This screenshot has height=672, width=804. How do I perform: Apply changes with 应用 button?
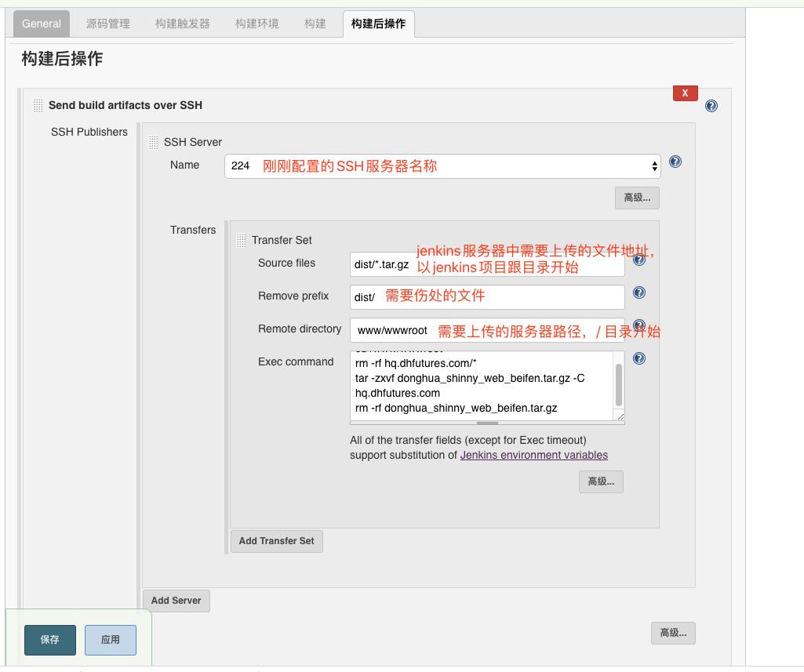click(x=111, y=640)
